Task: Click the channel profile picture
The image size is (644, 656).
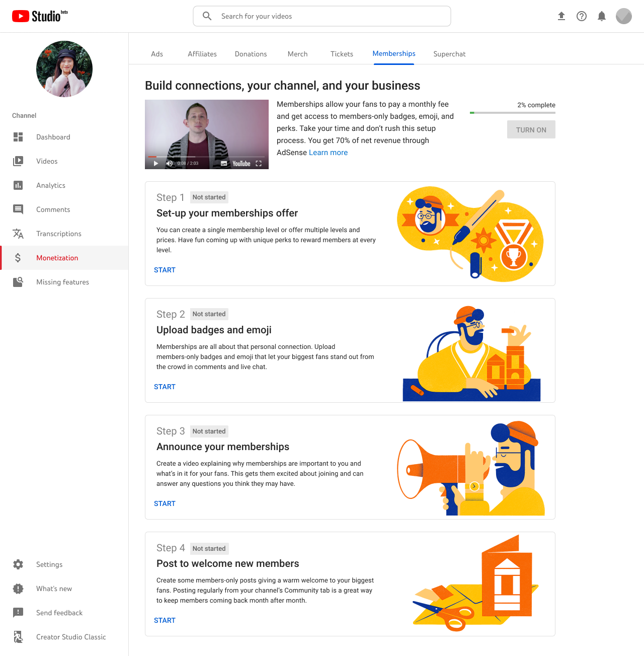Action: point(64,69)
